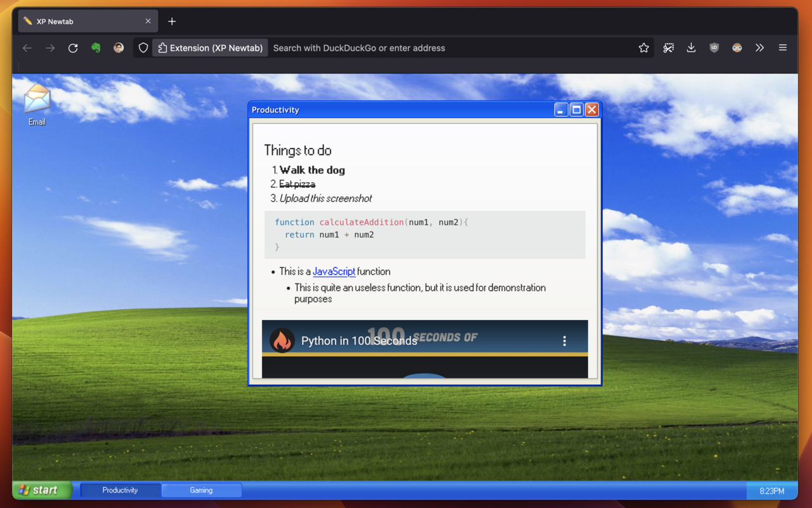Viewport: 812px width, 508px height.
Task: Open the video's three-dot options menu
Action: tap(565, 341)
